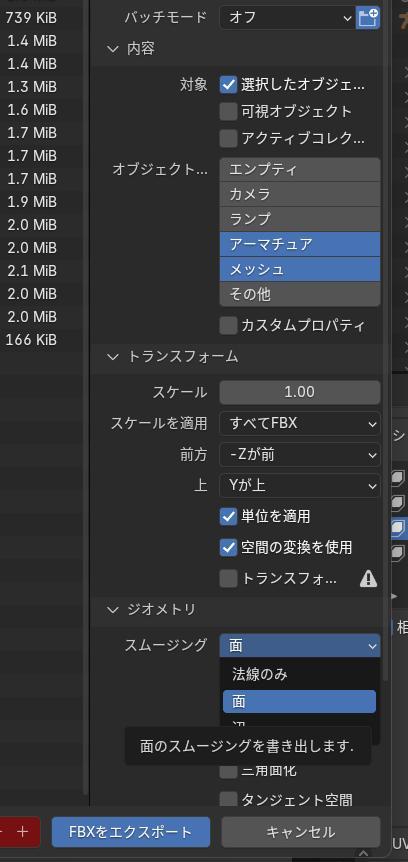The image size is (408, 862).
Task: Select the file row sized 1.3 MiB
Action: pos(31,87)
